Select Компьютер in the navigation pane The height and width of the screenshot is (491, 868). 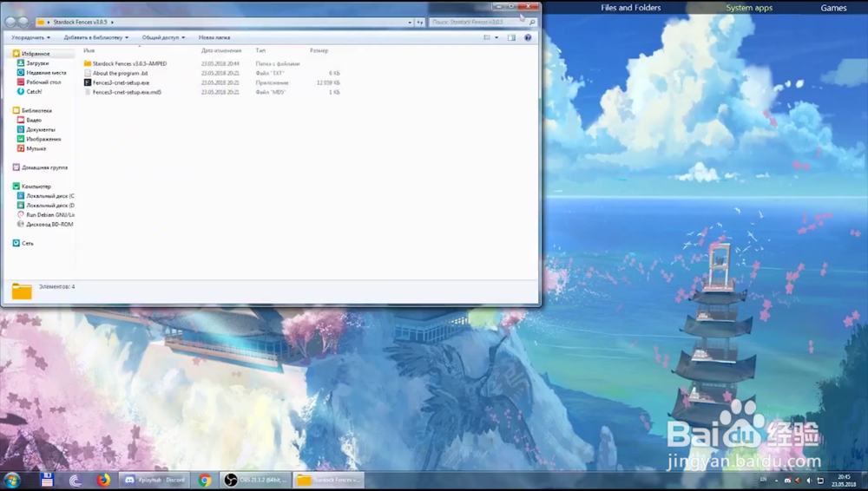36,187
